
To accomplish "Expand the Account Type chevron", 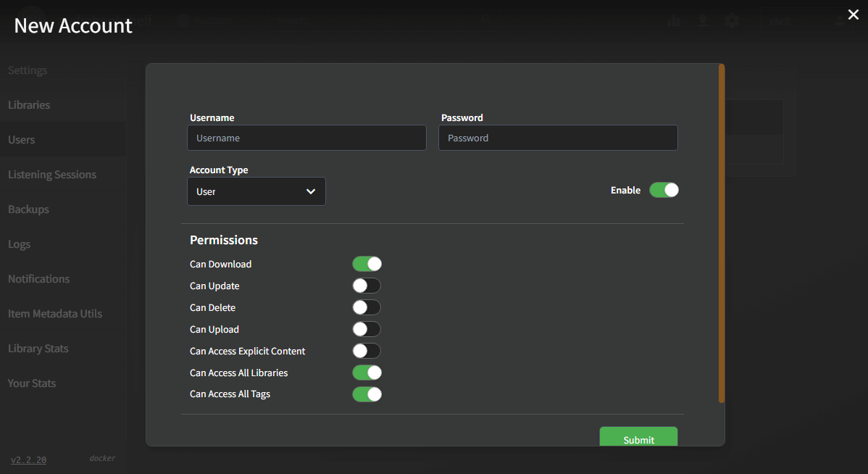I will [311, 191].
